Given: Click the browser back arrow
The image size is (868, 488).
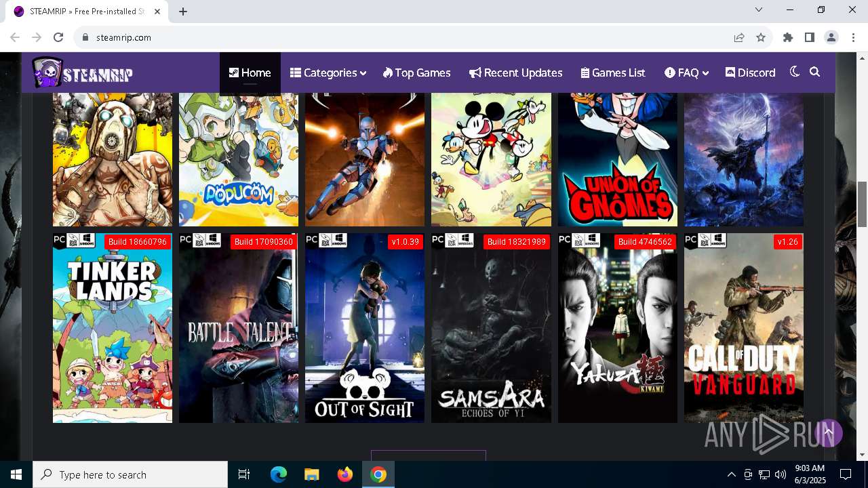Looking at the screenshot, I should tap(15, 37).
